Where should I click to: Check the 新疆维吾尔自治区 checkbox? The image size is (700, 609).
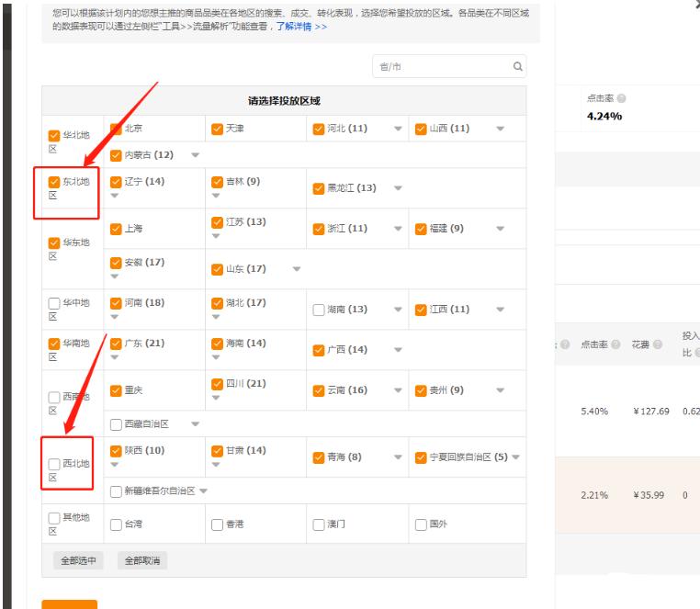tap(116, 491)
